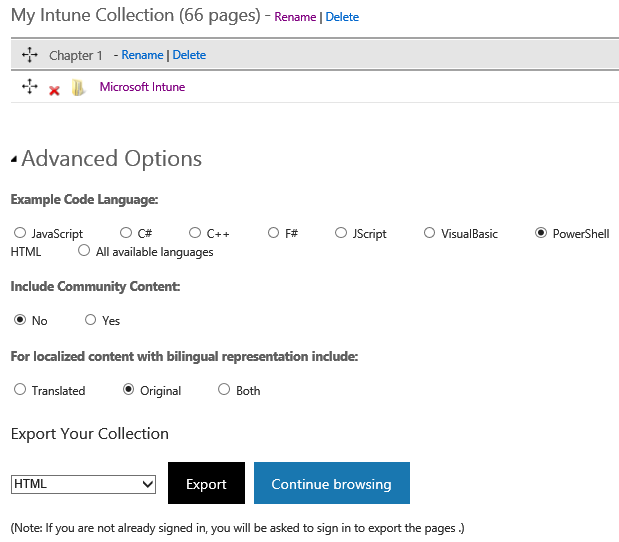619x542 pixels.
Task: Rename the My Intune Collection
Action: point(295,17)
